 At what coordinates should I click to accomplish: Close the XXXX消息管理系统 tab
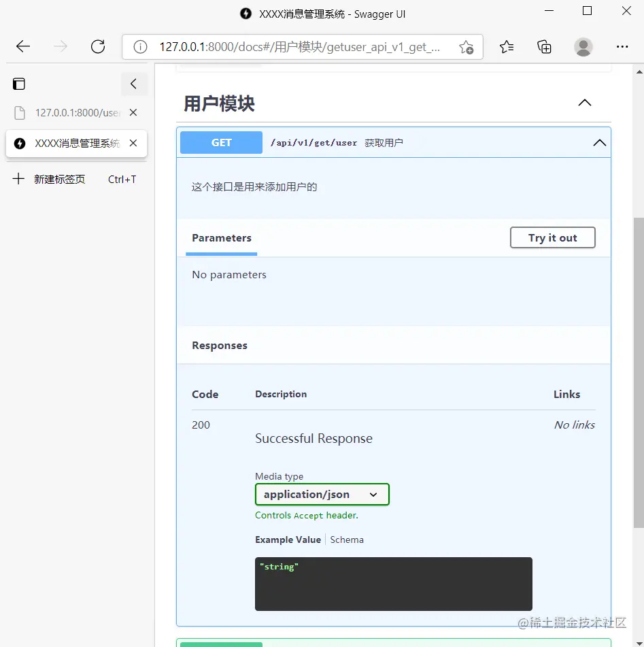133,143
